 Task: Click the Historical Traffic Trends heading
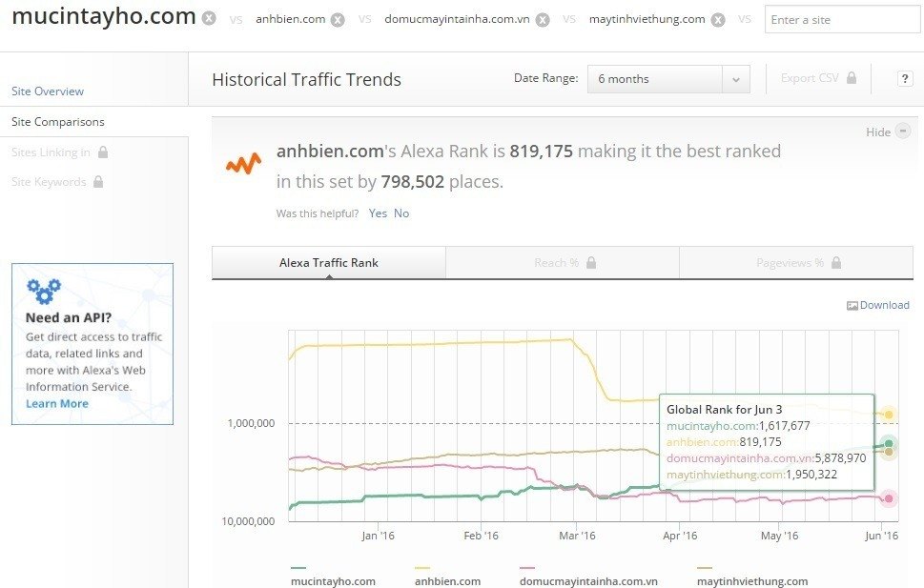tap(306, 79)
